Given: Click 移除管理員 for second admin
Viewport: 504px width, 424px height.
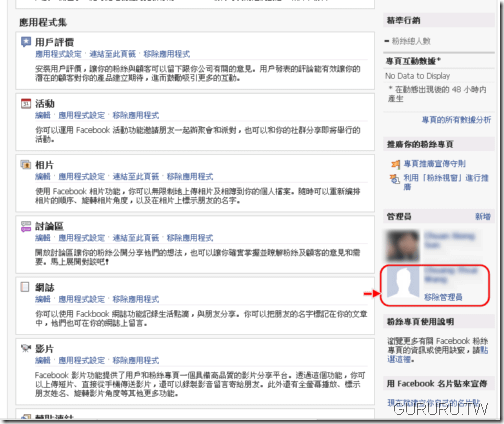Looking at the screenshot, I should (443, 297).
